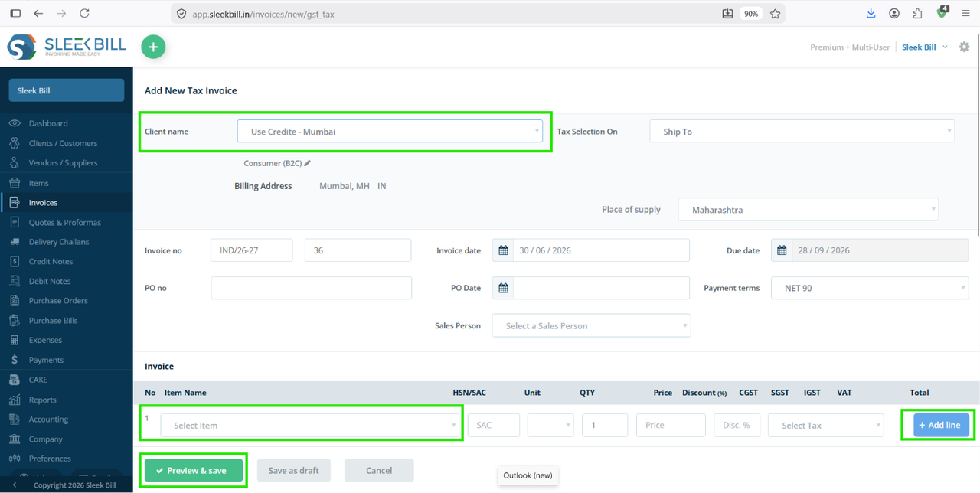This screenshot has height=493, width=980.
Task: Open calendar icon for Invoice date
Action: 503,250
